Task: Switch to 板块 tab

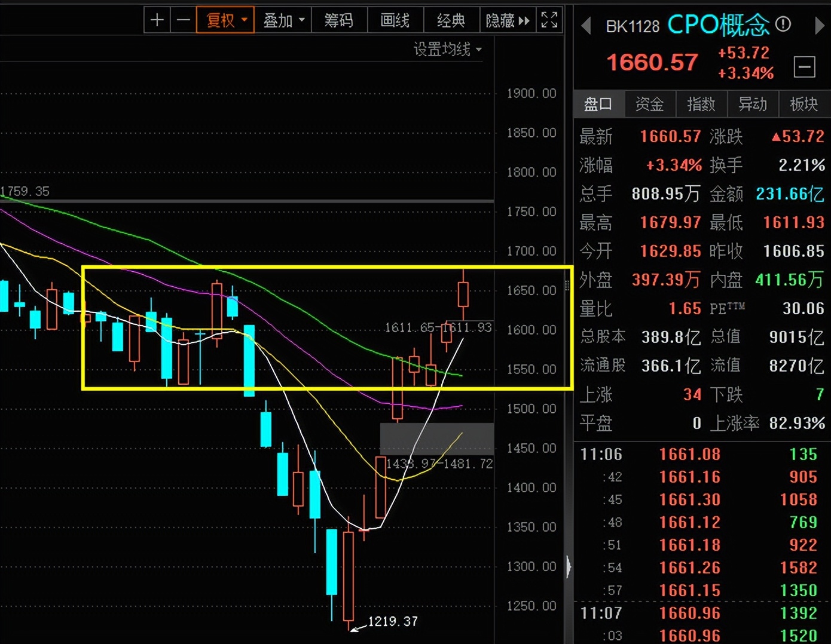Action: pyautogui.click(x=804, y=104)
